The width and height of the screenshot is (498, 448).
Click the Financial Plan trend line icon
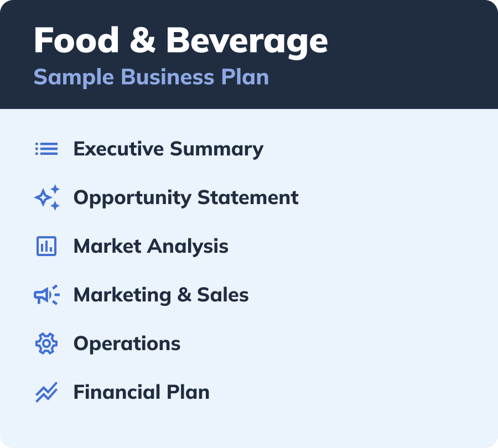point(46,392)
